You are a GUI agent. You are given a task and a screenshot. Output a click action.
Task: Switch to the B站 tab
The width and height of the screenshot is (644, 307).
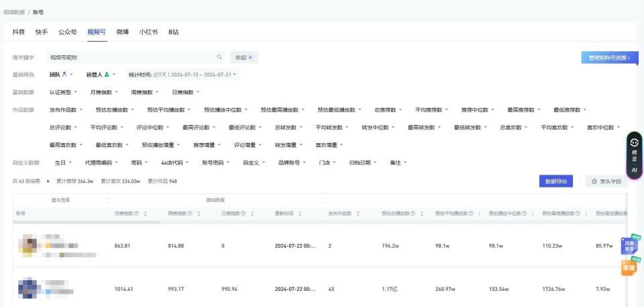(174, 32)
